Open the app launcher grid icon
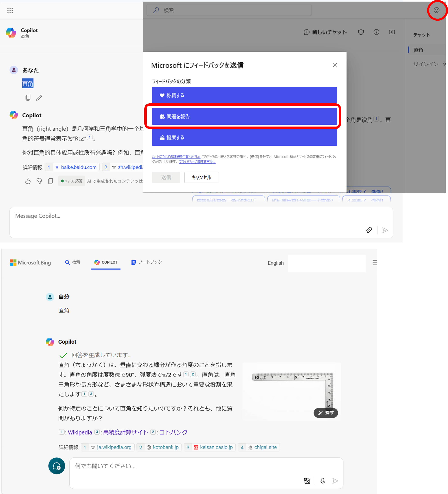The width and height of the screenshot is (448, 494). click(10, 10)
